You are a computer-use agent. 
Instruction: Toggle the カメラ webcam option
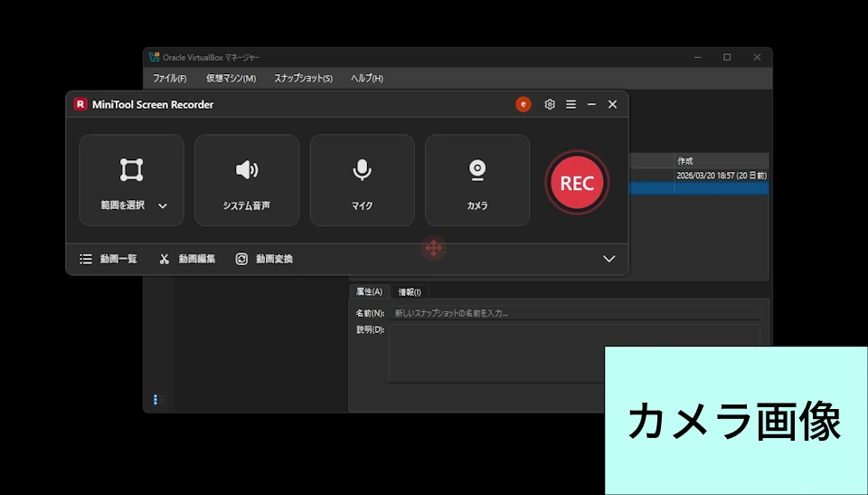coord(477,180)
